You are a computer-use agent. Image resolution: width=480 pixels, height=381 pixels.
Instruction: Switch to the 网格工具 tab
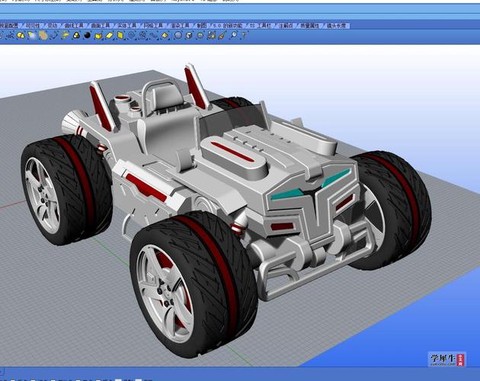click(x=153, y=26)
